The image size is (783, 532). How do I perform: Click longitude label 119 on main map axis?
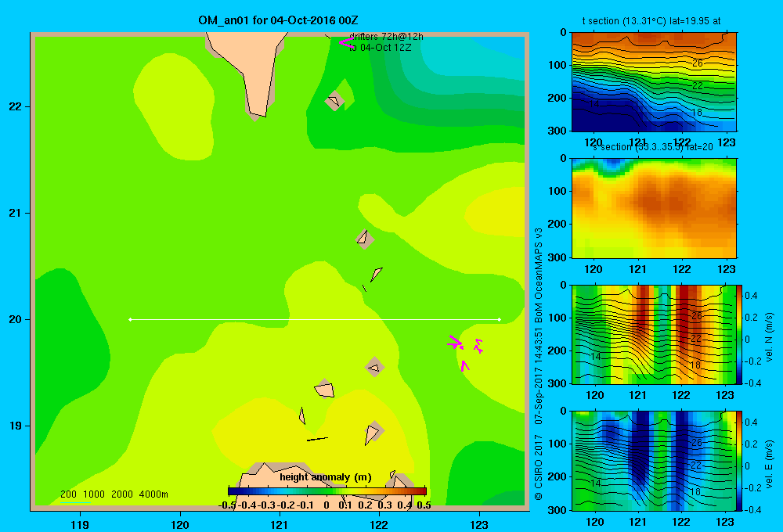tap(80, 524)
